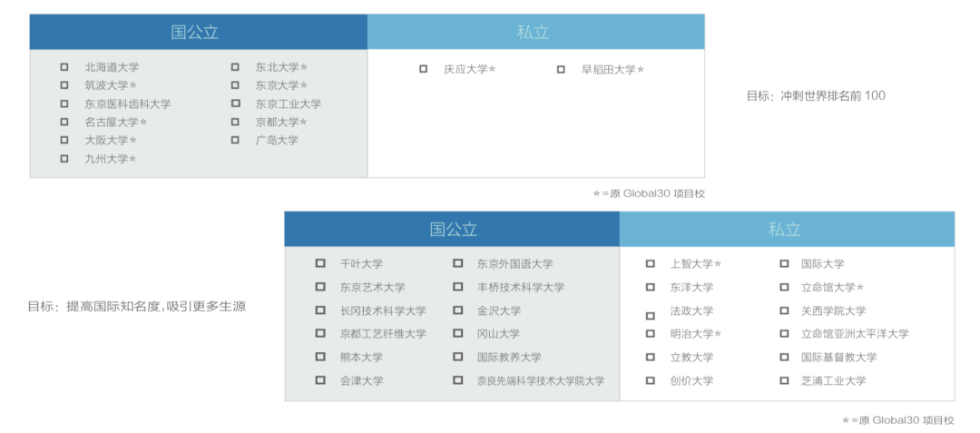Tick the square beside 芝浦工业大学
The height and width of the screenshot is (433, 980).
(x=784, y=379)
